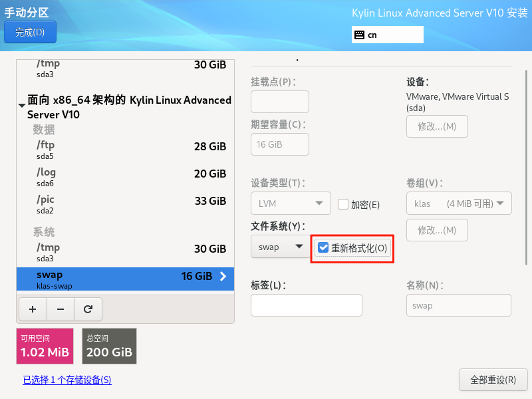Click the pink available space box
This screenshot has height=399, width=532.
point(45,346)
